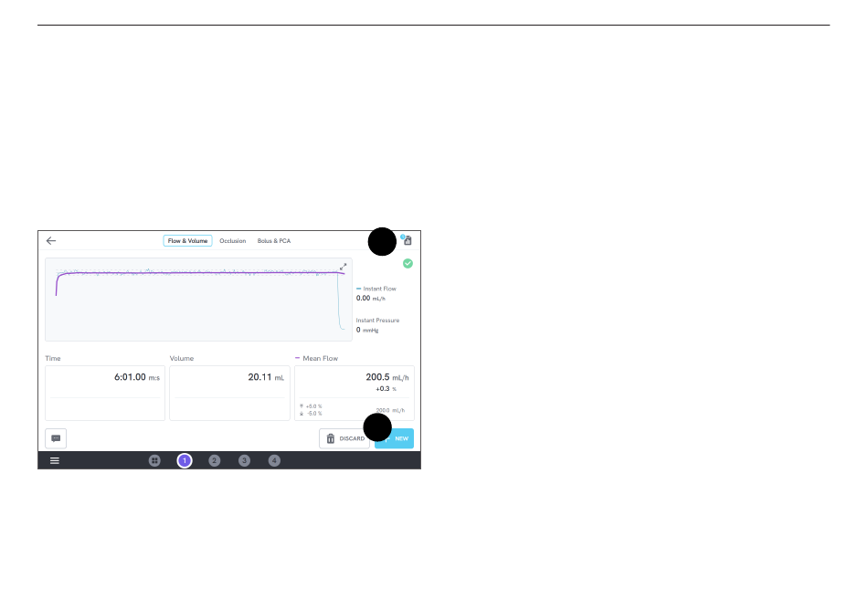
Task: Open the Bolus & PCA tab
Action: tap(274, 241)
